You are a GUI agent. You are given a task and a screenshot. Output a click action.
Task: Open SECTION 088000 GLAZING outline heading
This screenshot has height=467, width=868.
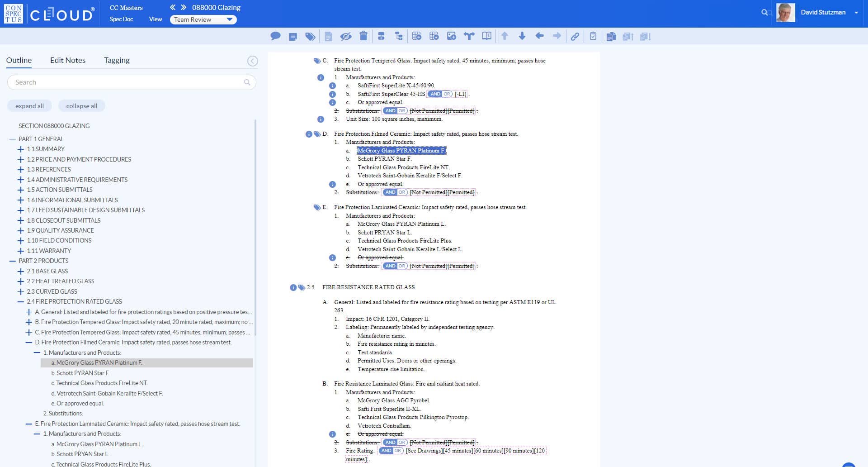(54, 126)
